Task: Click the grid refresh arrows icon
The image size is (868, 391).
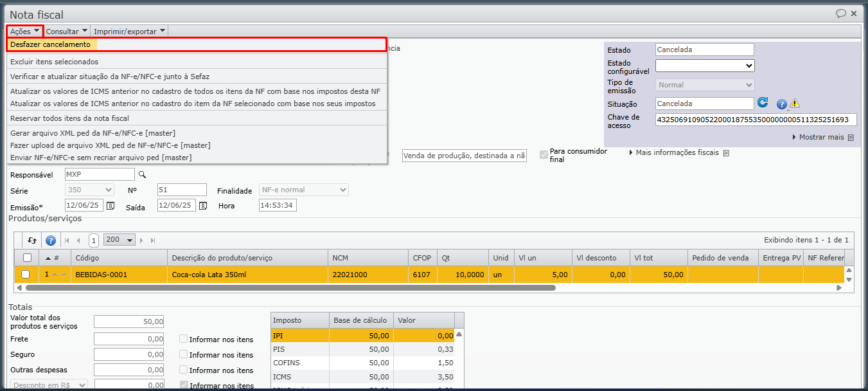Action: click(x=33, y=240)
